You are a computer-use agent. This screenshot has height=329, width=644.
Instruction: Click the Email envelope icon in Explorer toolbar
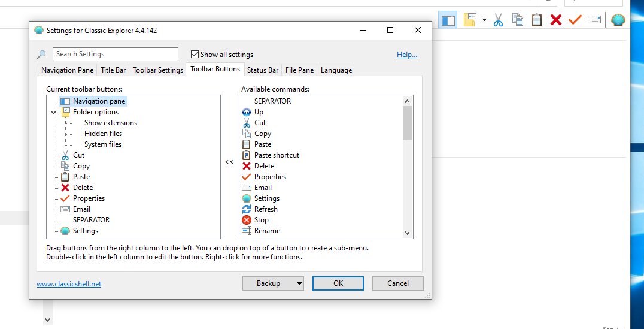(594, 20)
